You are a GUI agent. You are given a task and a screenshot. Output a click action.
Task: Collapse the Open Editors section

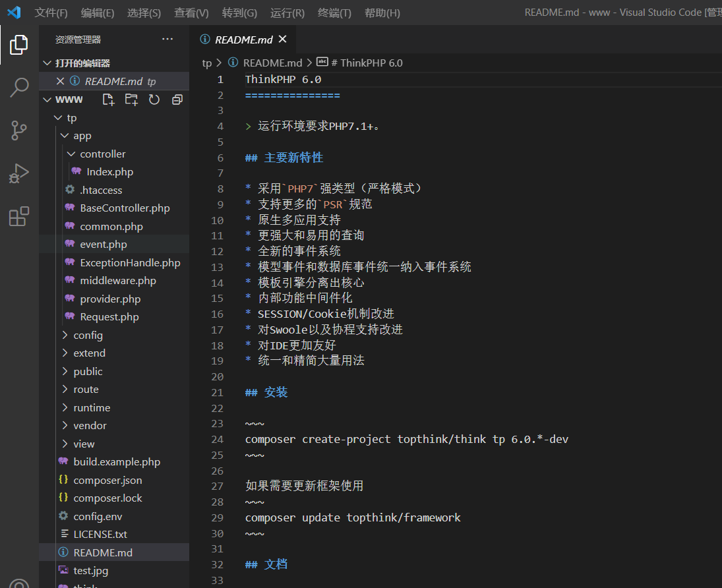47,63
